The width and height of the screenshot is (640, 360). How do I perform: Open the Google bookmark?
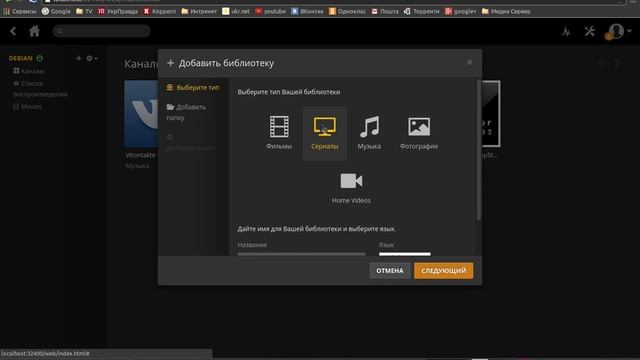click(x=56, y=11)
